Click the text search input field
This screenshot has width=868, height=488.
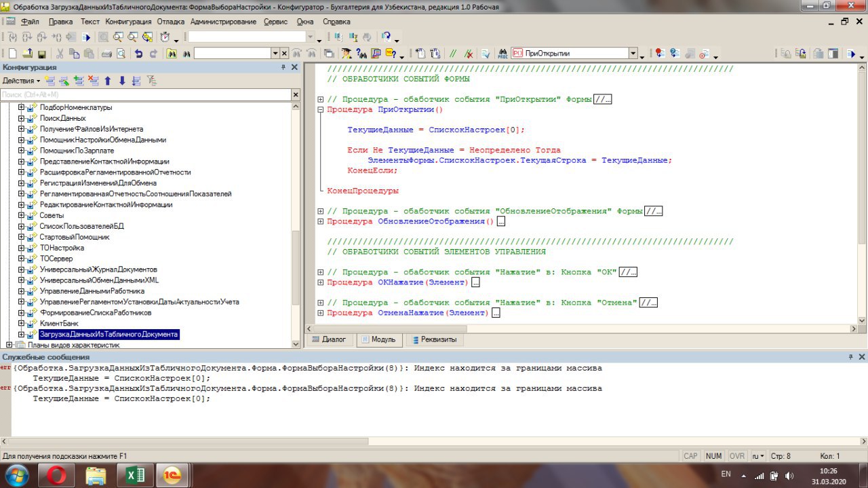pyautogui.click(x=232, y=54)
